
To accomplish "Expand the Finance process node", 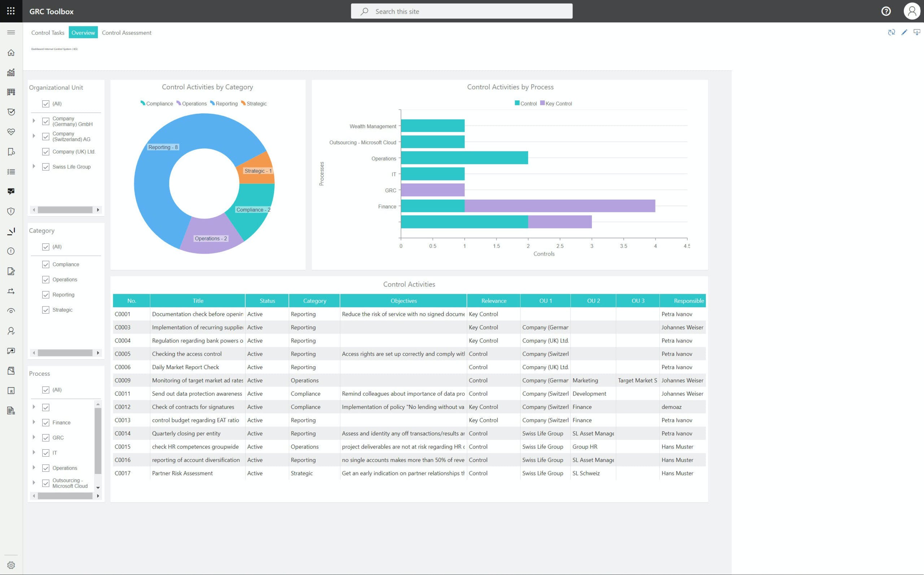I will [x=34, y=422].
